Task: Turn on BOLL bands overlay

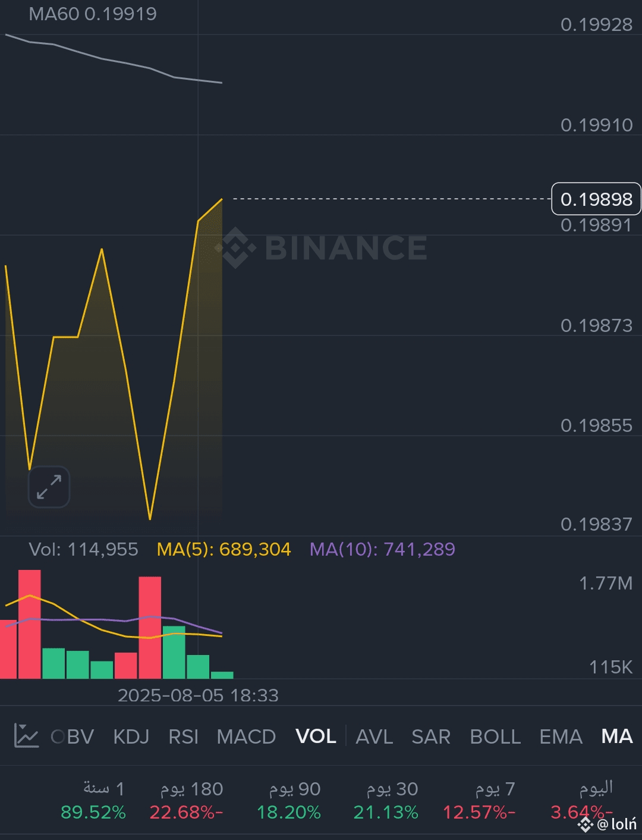Action: coord(495,736)
